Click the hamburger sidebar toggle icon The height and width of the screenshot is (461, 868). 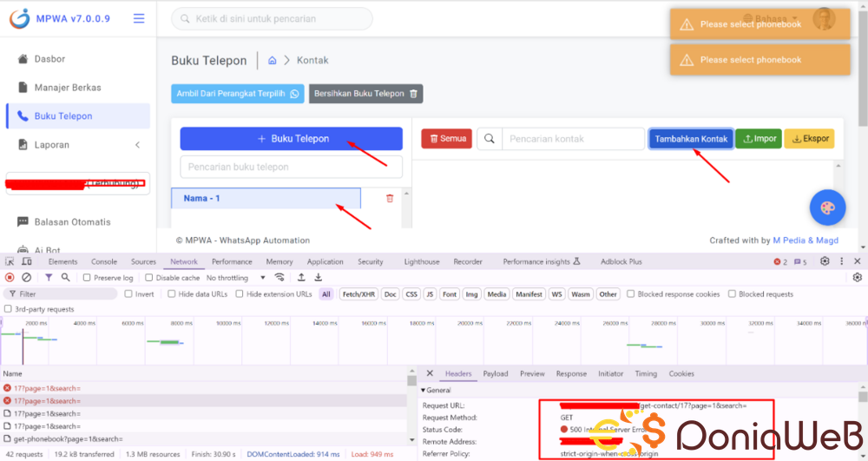(139, 18)
